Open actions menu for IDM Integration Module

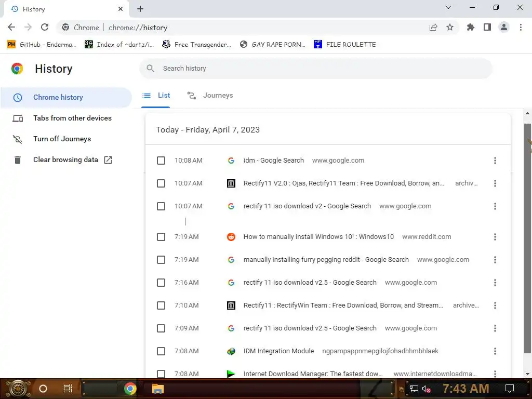495,351
